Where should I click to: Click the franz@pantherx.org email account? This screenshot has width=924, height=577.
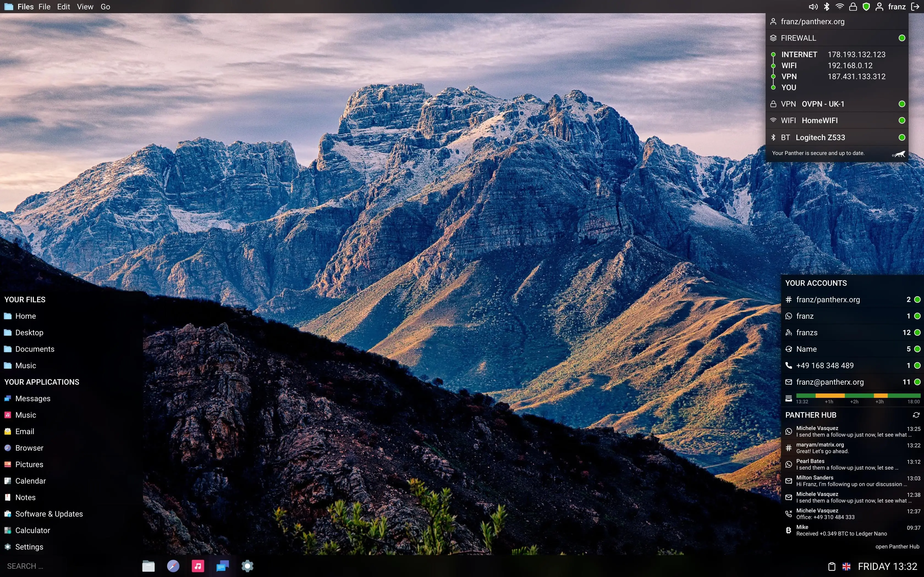point(830,382)
